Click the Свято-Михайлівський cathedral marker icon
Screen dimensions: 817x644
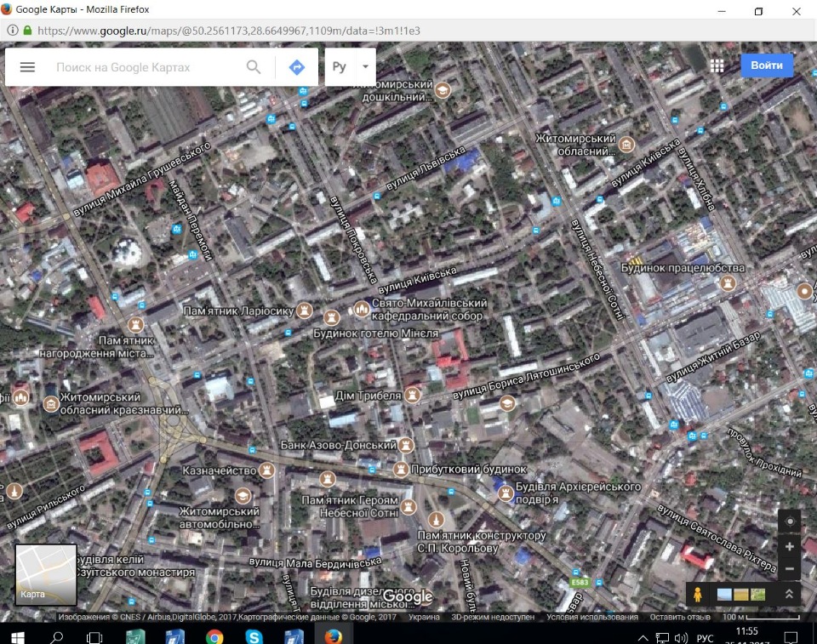pos(362,308)
